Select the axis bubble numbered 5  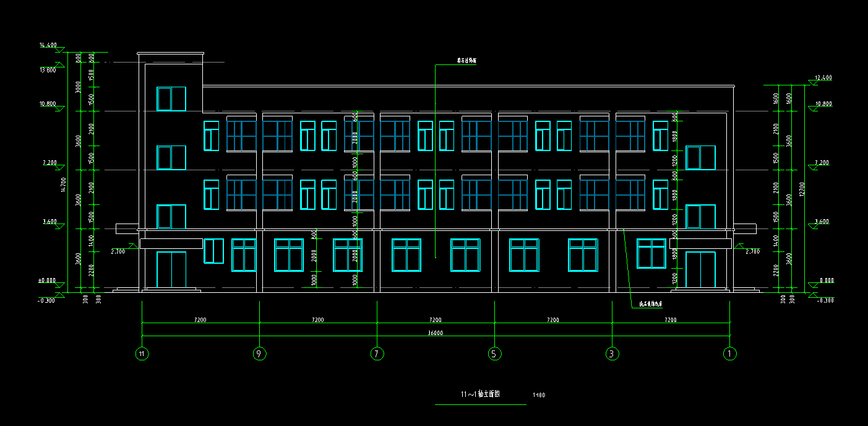(494, 354)
